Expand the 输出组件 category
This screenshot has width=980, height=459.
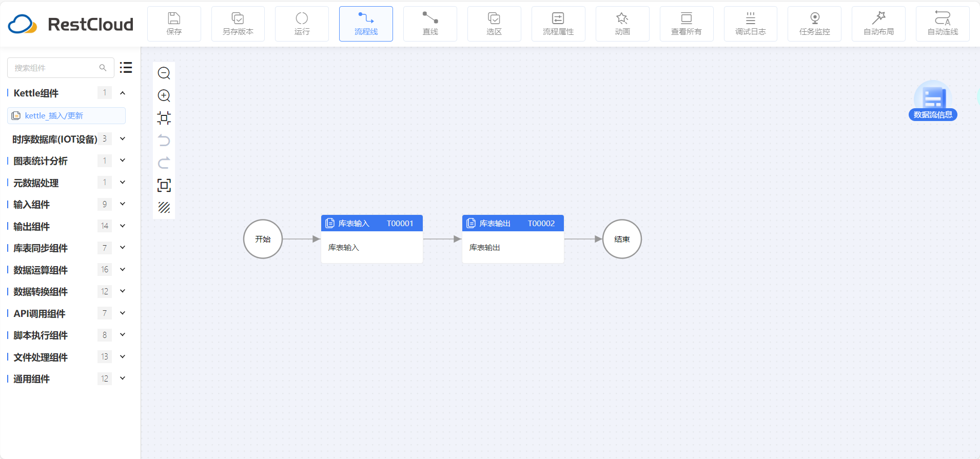(123, 226)
